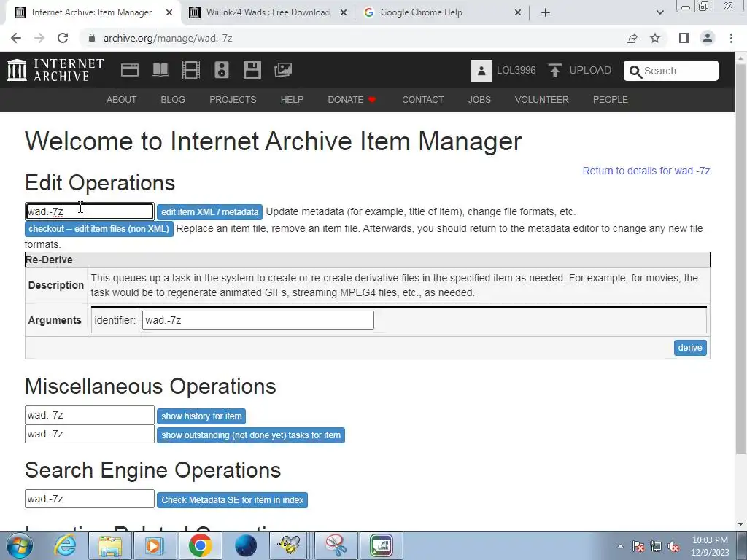Switch to Wiilink24 Wads tab
Viewport: 747px width, 560px height.
tap(268, 12)
